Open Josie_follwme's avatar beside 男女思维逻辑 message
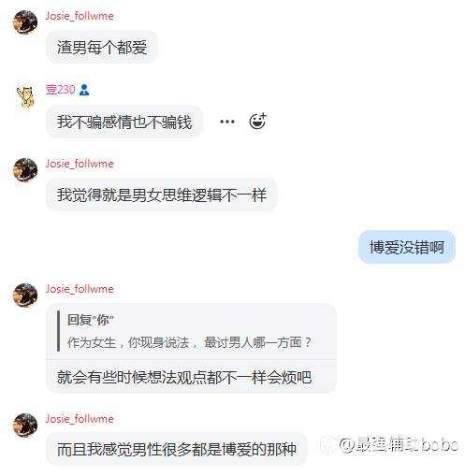This screenshot has width=465, height=476. (25, 169)
